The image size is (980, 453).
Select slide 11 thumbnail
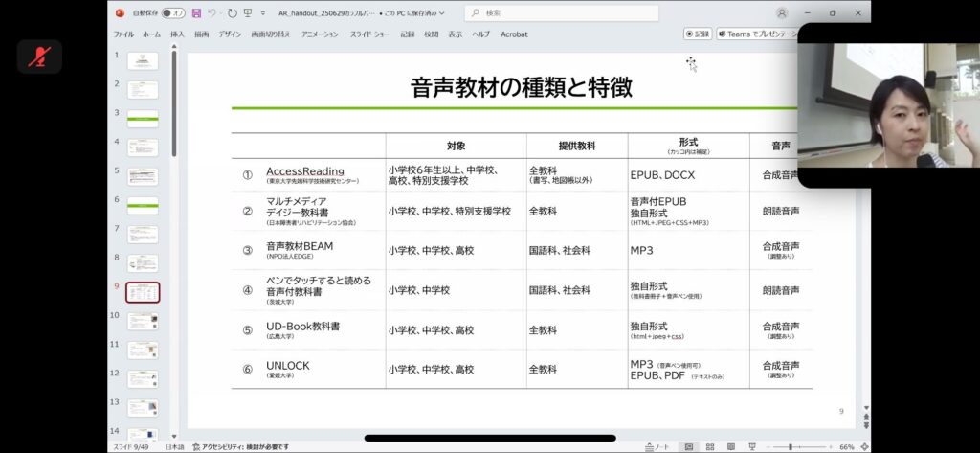click(143, 350)
